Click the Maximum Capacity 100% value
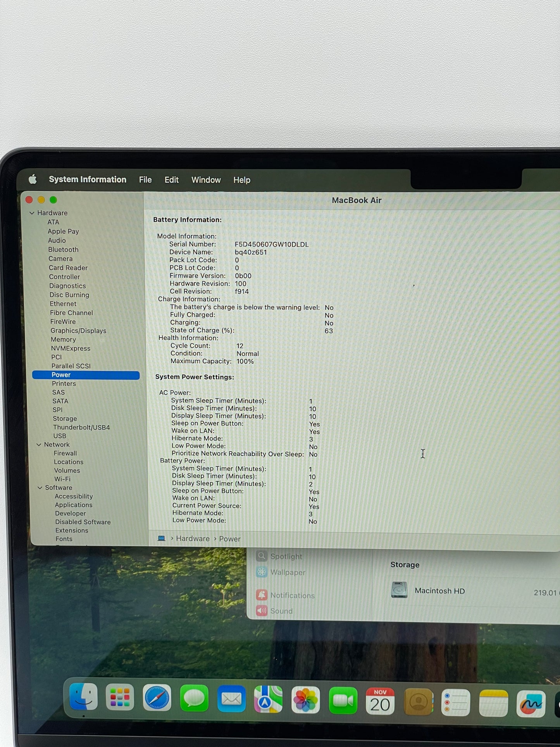Screen dimensions: 560x747 tap(245, 361)
